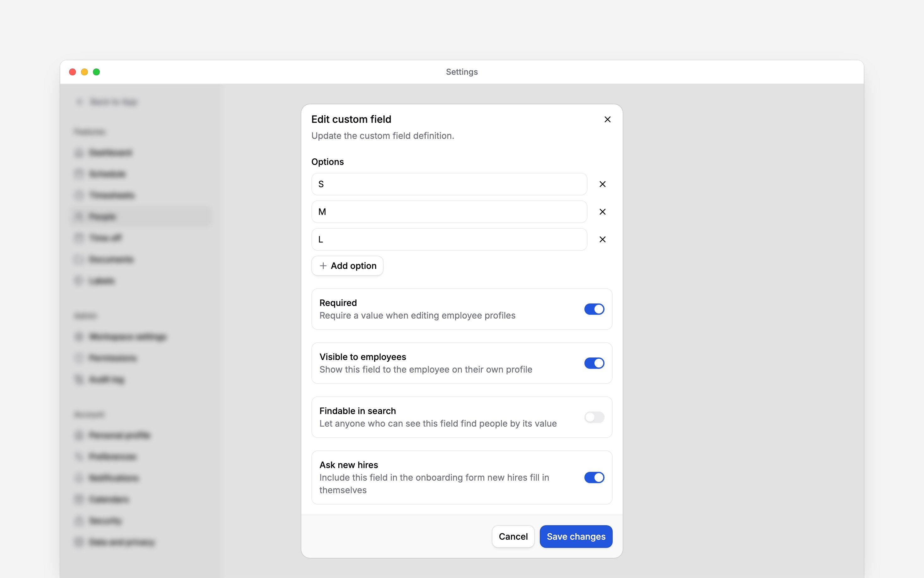Click the green maximize window button
Image resolution: width=924 pixels, height=578 pixels.
pyautogui.click(x=97, y=72)
